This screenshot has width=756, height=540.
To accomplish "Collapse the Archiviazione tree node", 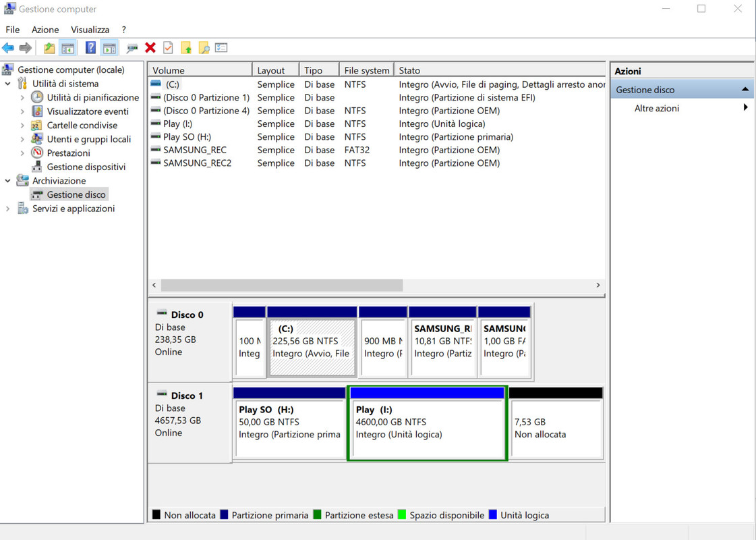I will (x=7, y=180).
